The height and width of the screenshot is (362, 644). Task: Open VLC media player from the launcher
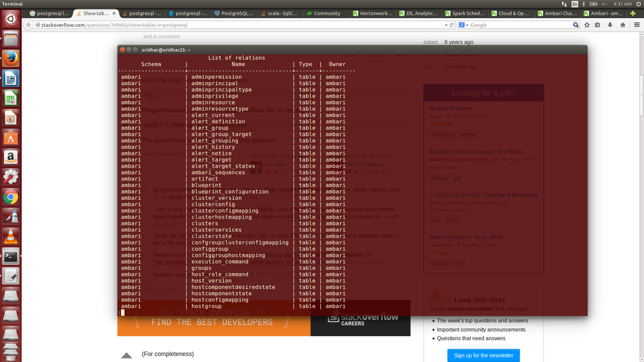coord(11,237)
